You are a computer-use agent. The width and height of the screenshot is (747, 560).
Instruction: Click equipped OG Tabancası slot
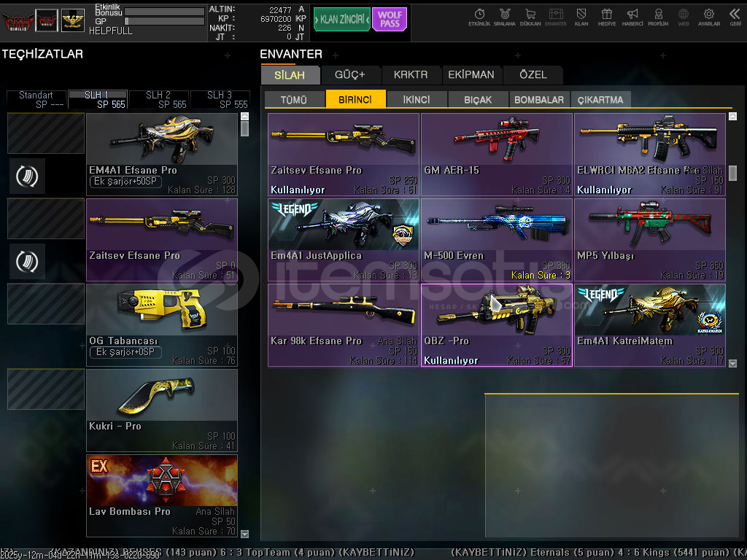pos(161,325)
